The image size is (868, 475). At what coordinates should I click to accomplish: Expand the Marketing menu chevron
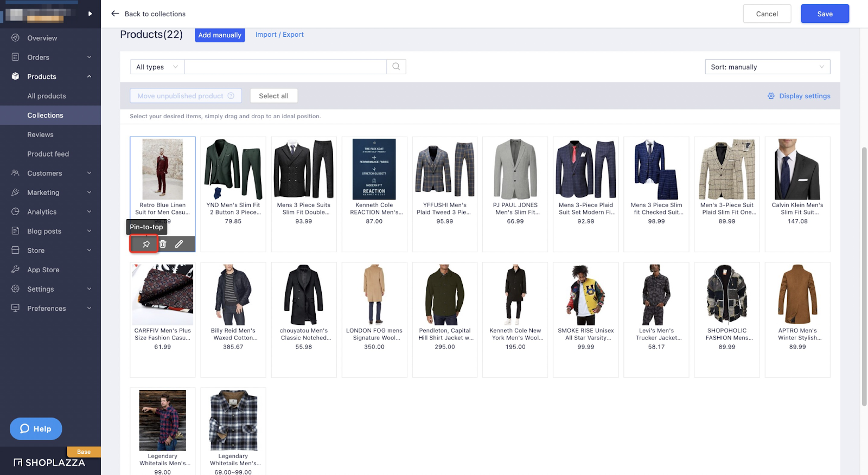89,192
